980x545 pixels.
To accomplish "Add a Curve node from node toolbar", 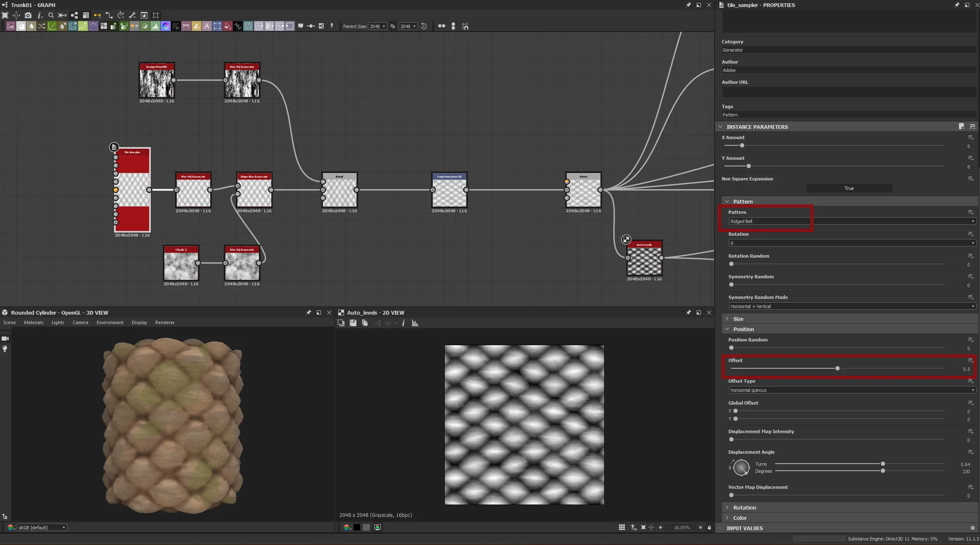I will (x=52, y=26).
